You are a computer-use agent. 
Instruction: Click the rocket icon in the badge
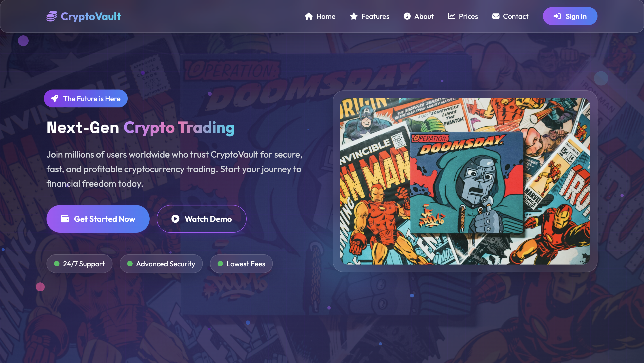coord(55,98)
